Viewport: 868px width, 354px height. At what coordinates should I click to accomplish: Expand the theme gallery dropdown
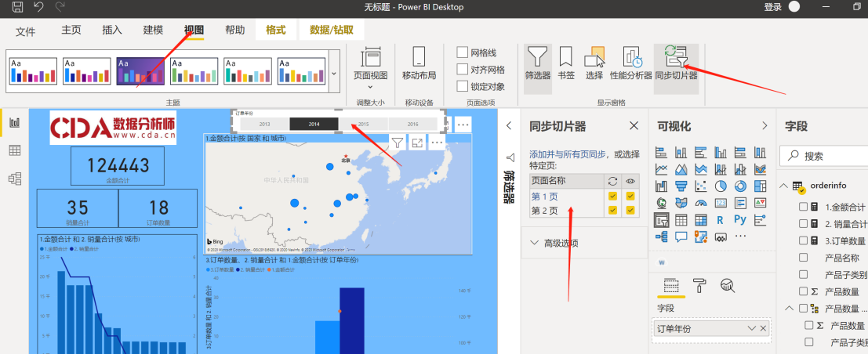[x=334, y=73]
